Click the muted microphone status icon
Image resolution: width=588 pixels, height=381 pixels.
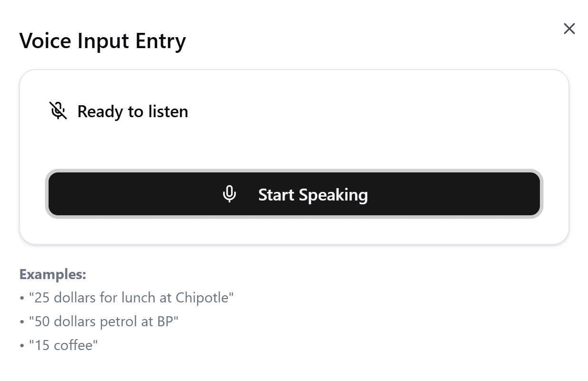[58, 110]
